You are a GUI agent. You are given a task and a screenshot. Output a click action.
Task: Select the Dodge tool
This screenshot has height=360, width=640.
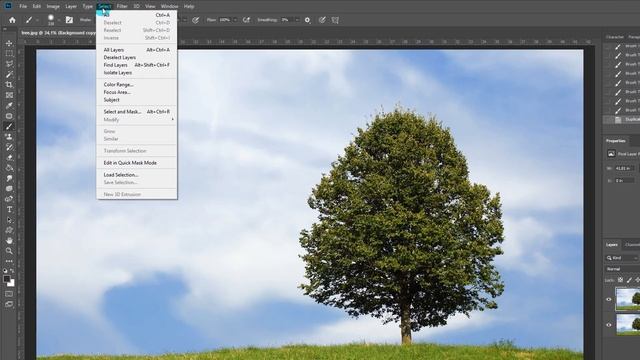[9, 189]
